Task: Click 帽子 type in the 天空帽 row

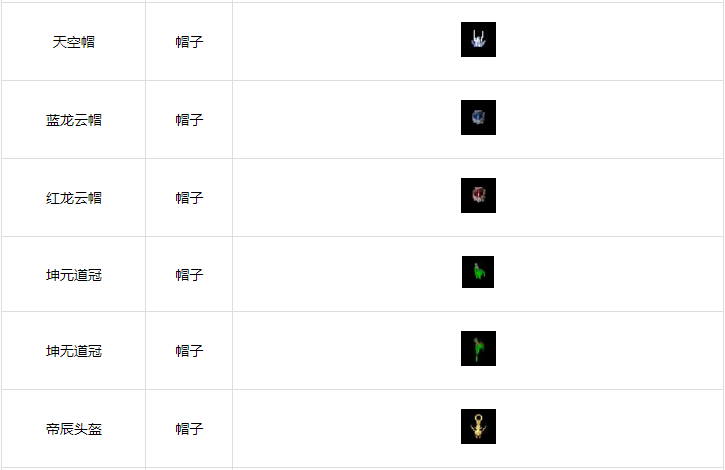Action: click(x=189, y=42)
